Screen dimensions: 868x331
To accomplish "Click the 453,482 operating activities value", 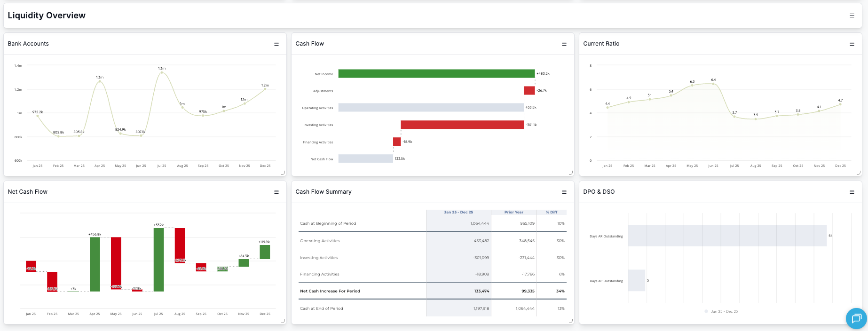I will coord(481,241).
